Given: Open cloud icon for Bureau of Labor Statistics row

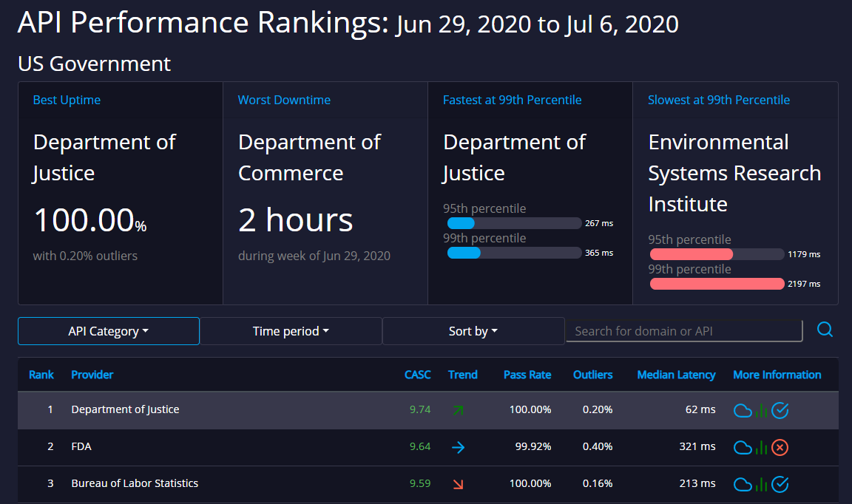Looking at the screenshot, I should click(x=743, y=485).
